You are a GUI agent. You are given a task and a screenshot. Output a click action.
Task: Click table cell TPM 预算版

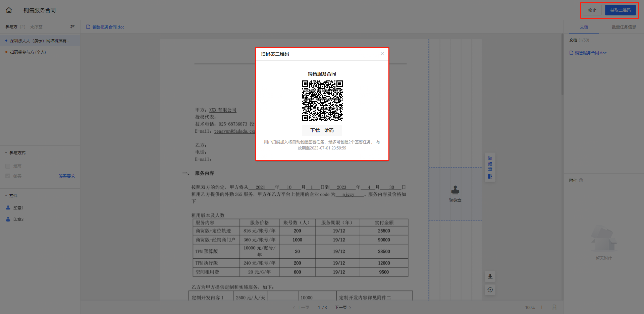click(x=216, y=251)
